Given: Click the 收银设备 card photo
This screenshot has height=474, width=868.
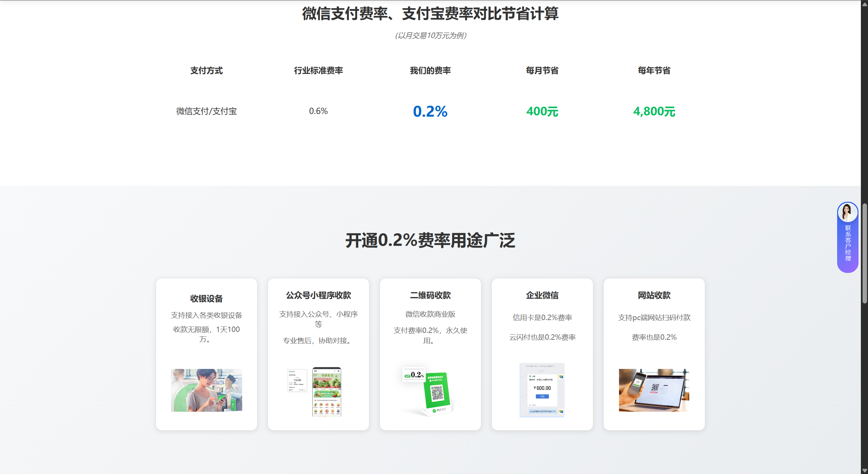Looking at the screenshot, I should 206,390.
